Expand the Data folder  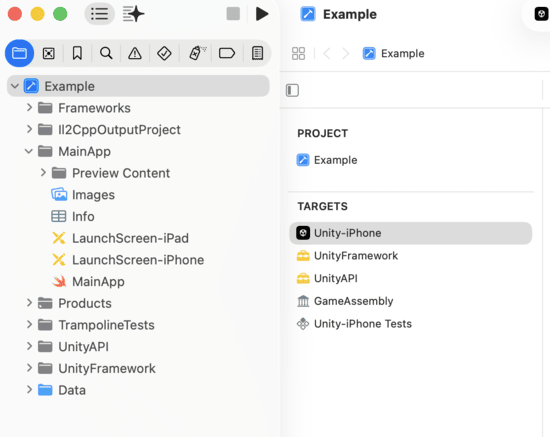pyautogui.click(x=29, y=390)
